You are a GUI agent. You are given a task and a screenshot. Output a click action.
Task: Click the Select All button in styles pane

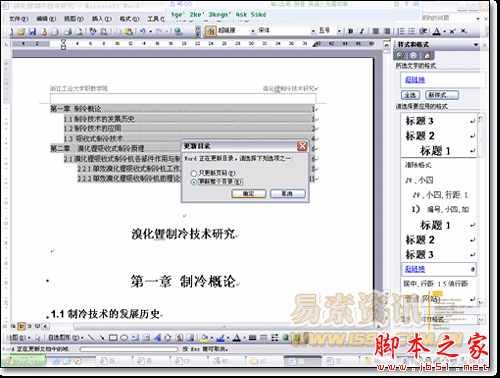410,95
